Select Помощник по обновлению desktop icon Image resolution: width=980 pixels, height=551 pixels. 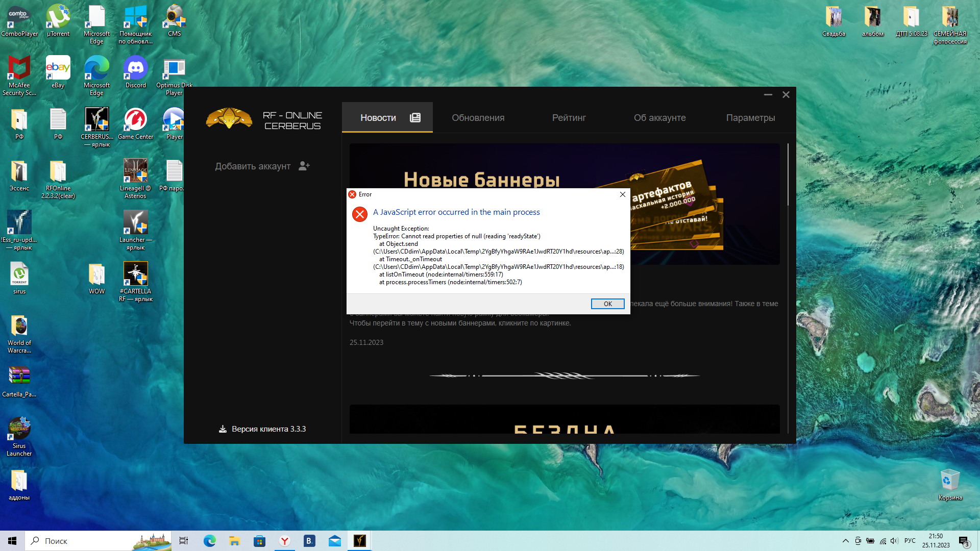136,24
